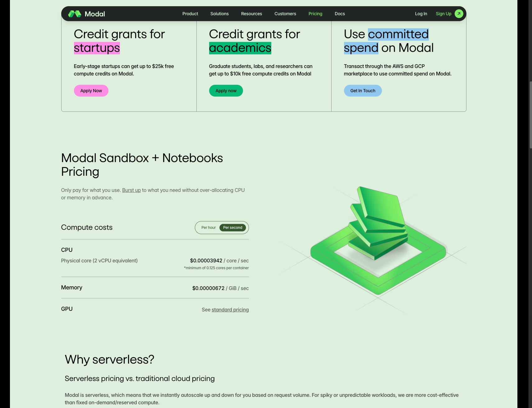Click the CPU price $0.00003942
This screenshot has height=408, width=532.
(x=206, y=261)
